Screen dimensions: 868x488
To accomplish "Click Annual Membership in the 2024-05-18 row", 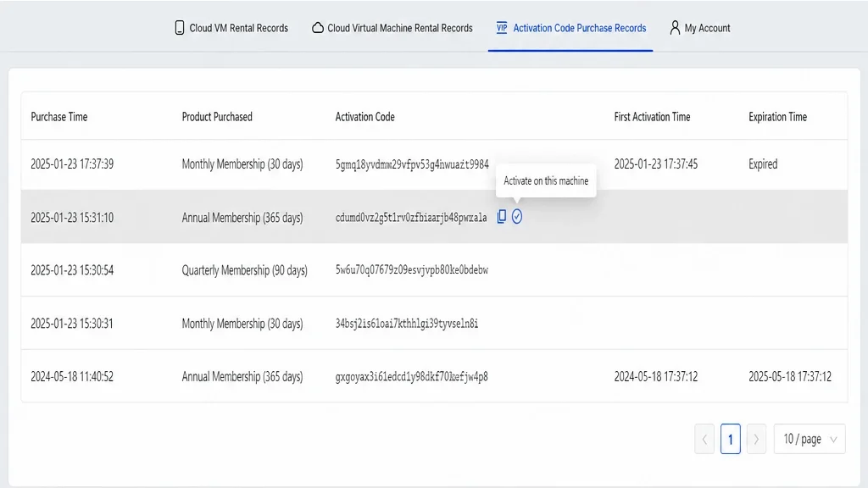I will tap(242, 377).
